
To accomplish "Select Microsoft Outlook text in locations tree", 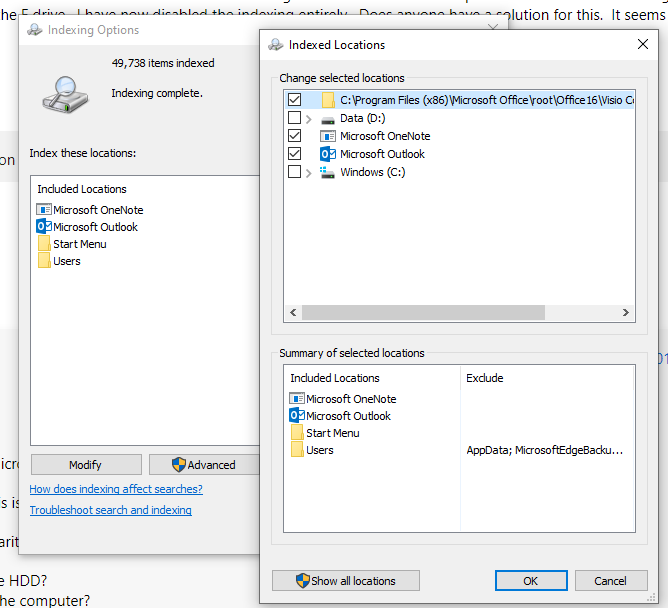I will tap(382, 154).
